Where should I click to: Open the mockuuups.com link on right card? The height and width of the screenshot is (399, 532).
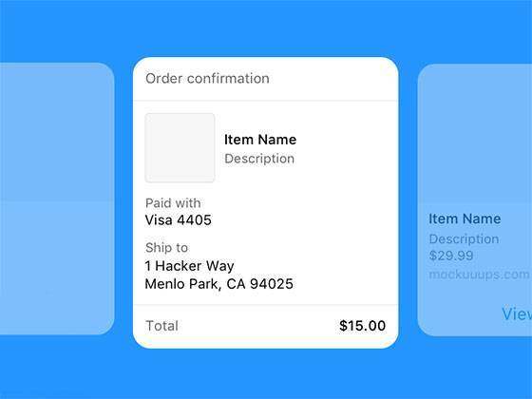[x=479, y=275]
